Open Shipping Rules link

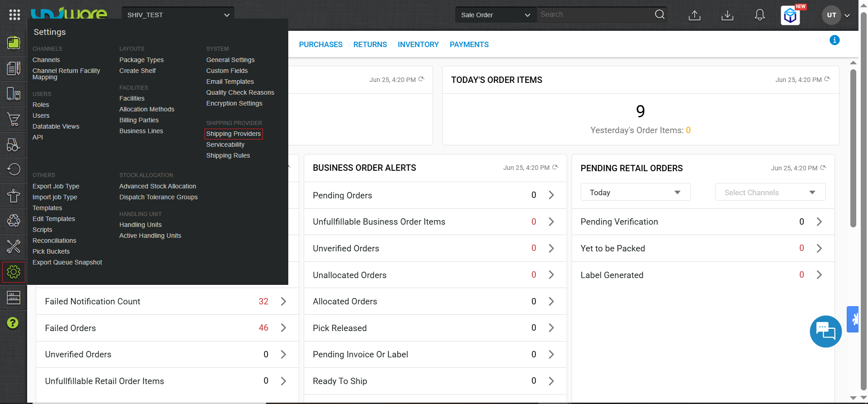(x=228, y=155)
